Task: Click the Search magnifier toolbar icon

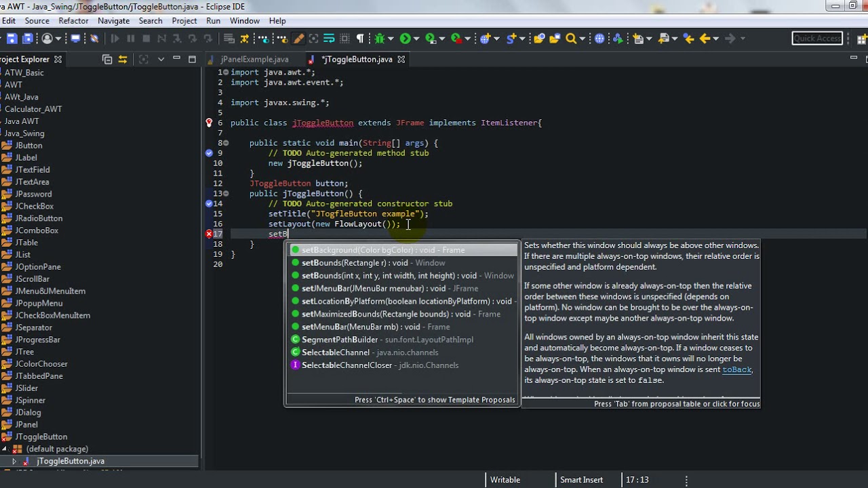Action: coord(571,39)
